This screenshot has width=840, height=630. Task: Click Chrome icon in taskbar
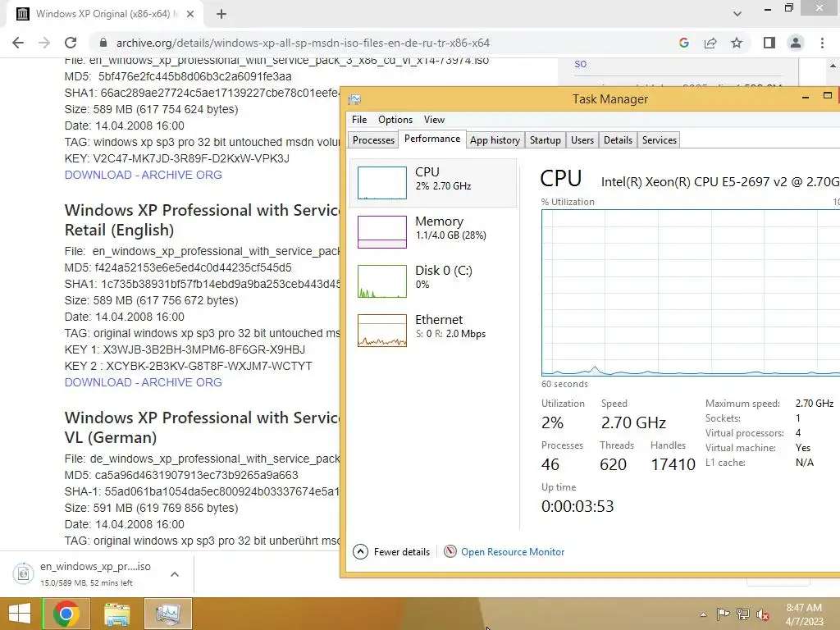[x=66, y=614]
